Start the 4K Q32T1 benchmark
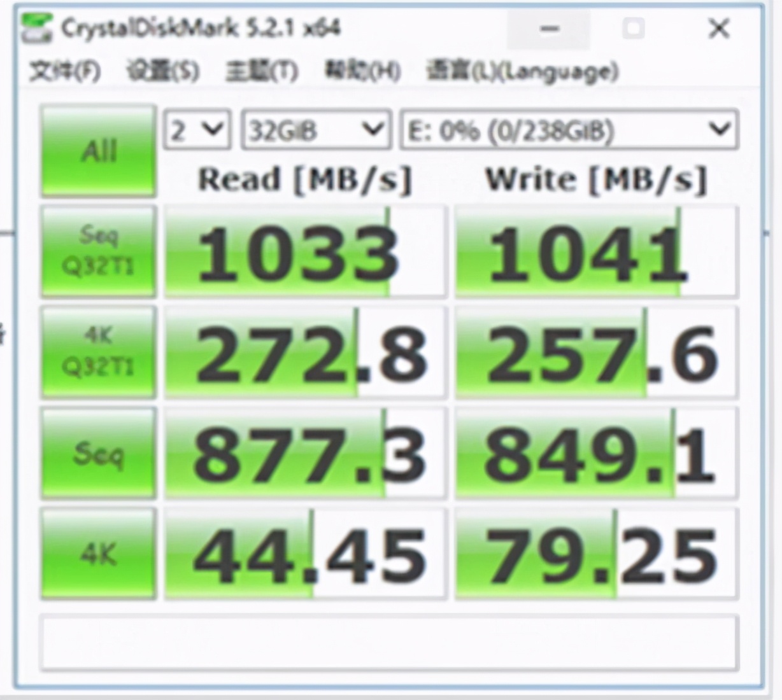This screenshot has height=700, width=782. [x=97, y=352]
